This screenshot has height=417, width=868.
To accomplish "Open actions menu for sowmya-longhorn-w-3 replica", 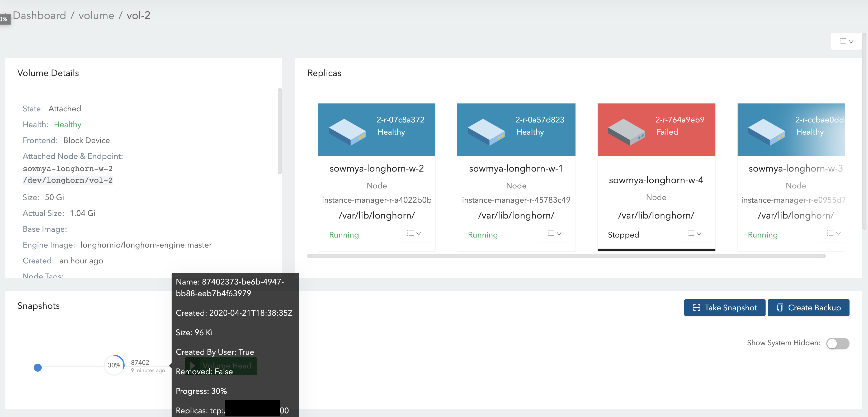I will pos(833,233).
